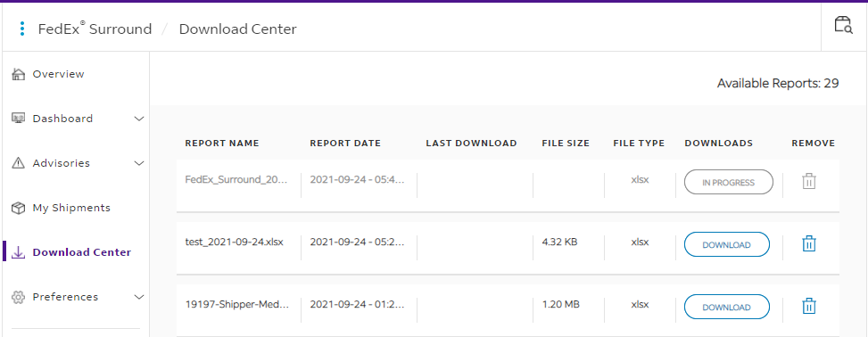
Task: Select the FedEx_Surround_20... report name
Action: pyautogui.click(x=236, y=180)
